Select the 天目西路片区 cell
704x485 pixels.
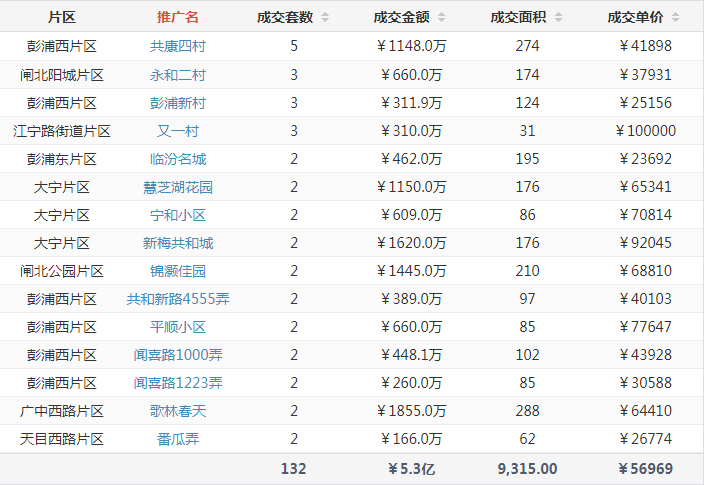62,439
